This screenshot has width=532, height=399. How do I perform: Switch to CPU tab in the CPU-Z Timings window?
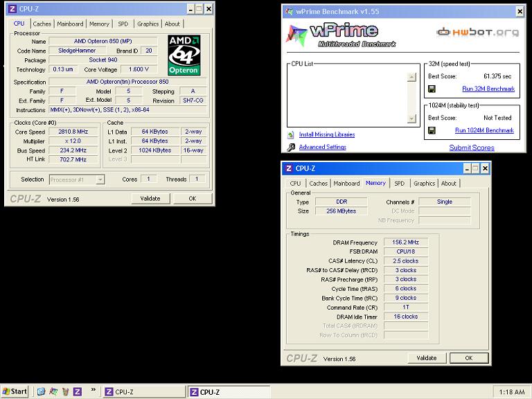tap(295, 183)
